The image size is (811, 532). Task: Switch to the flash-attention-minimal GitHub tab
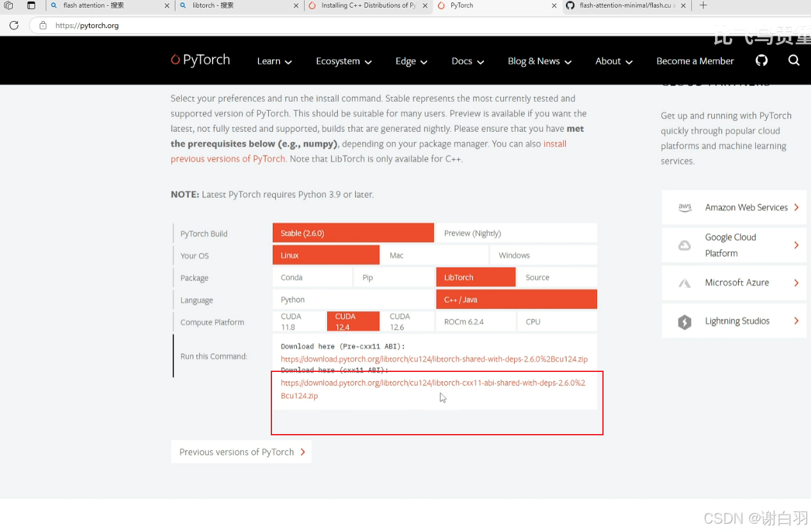coord(625,6)
